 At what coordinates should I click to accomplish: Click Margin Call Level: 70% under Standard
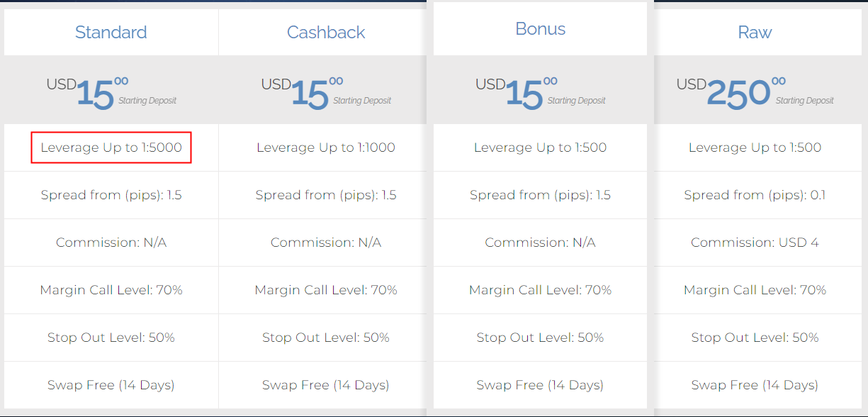(x=111, y=290)
